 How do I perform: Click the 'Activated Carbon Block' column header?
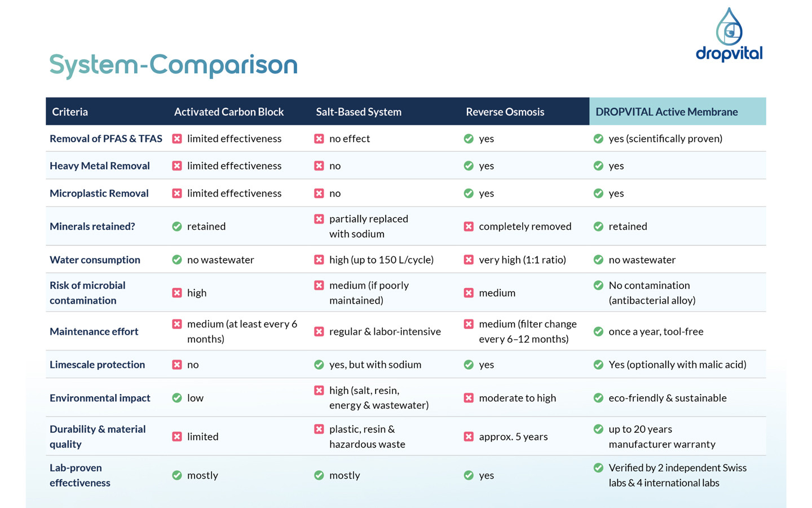(228, 112)
